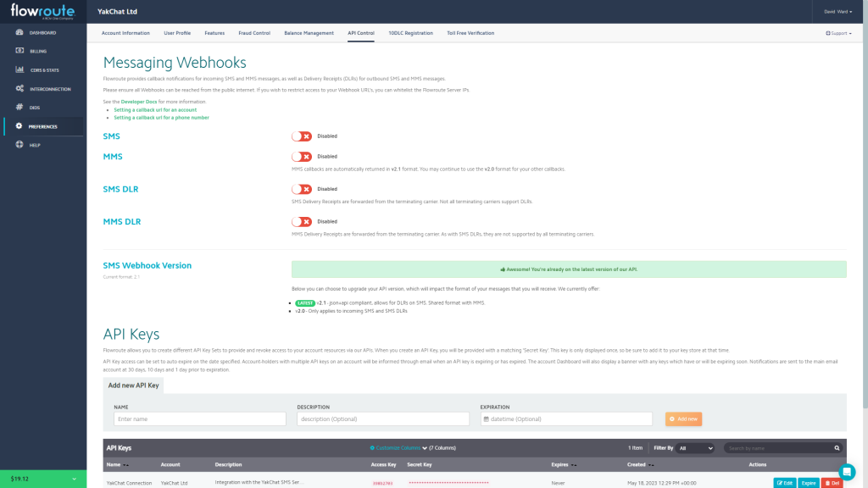868x488 pixels.
Task: Click the orange Add new button
Action: 684,419
